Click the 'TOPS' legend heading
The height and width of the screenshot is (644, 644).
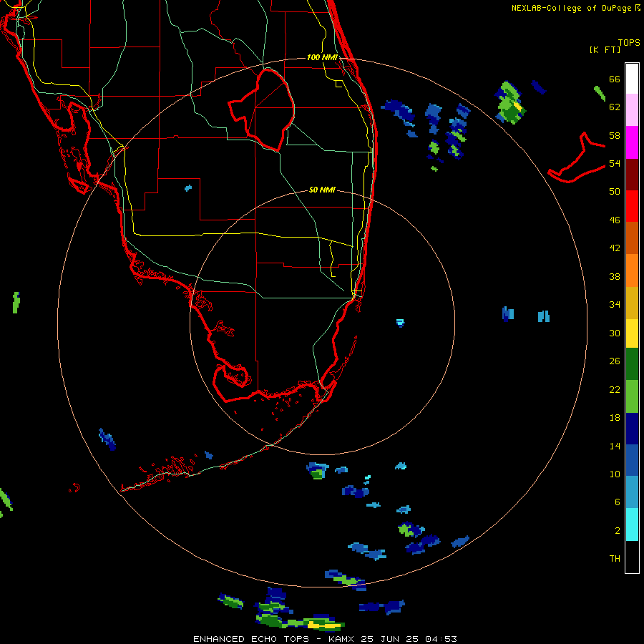pos(629,43)
